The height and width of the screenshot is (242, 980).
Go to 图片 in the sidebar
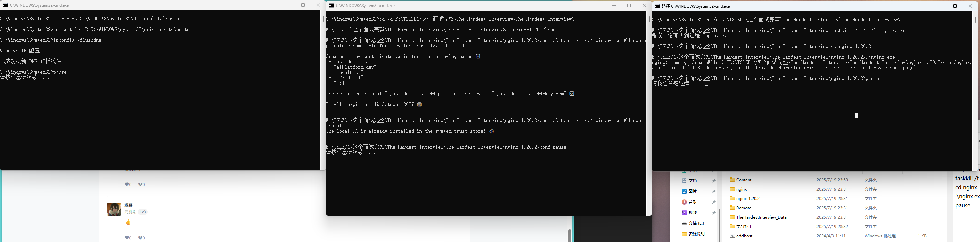pos(692,191)
